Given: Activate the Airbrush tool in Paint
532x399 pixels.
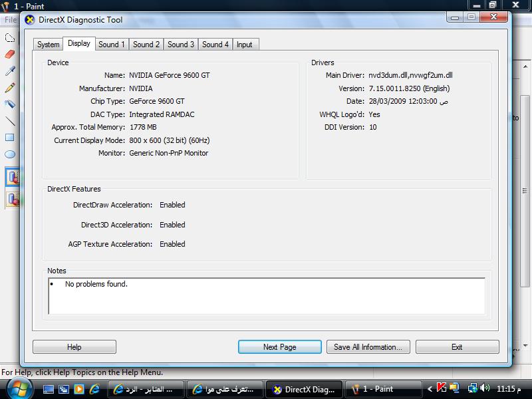Looking at the screenshot, I should coord(10,104).
